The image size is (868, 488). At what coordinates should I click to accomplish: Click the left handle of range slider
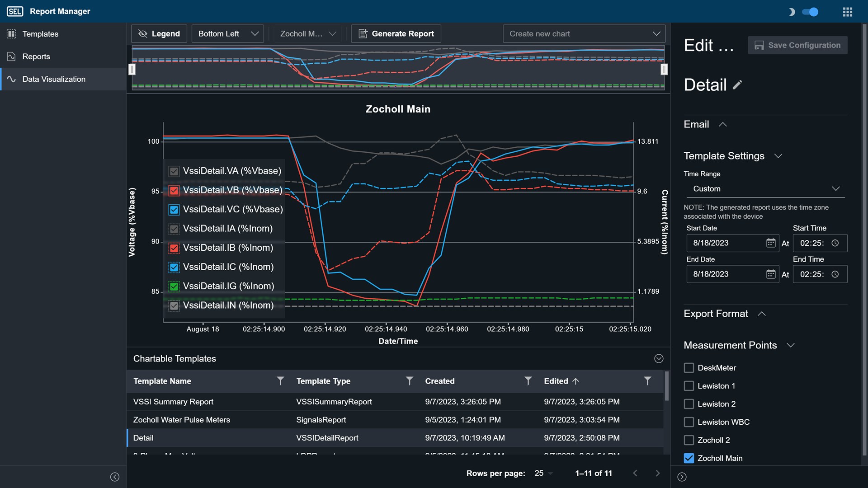(132, 69)
